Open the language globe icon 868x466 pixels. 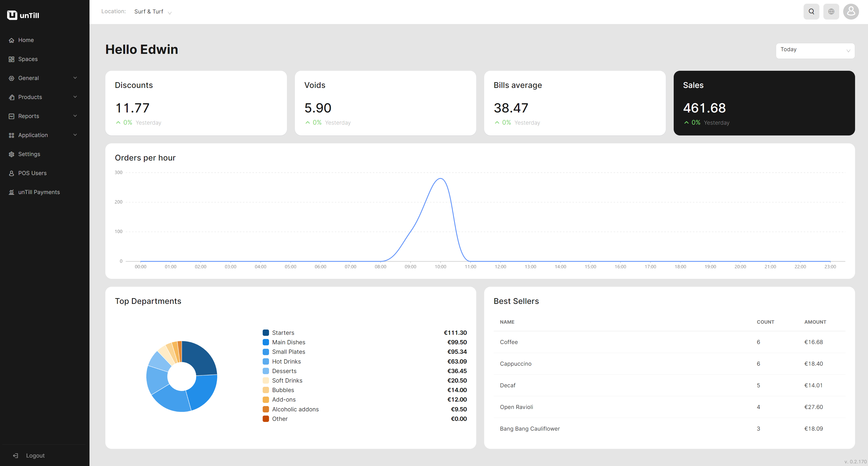pos(831,12)
